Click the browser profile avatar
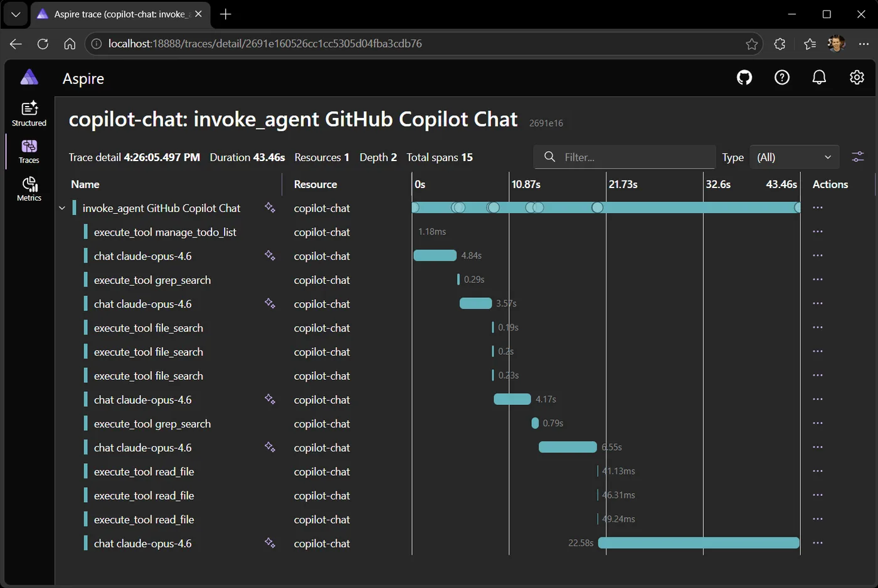This screenshot has width=878, height=588. [836, 44]
